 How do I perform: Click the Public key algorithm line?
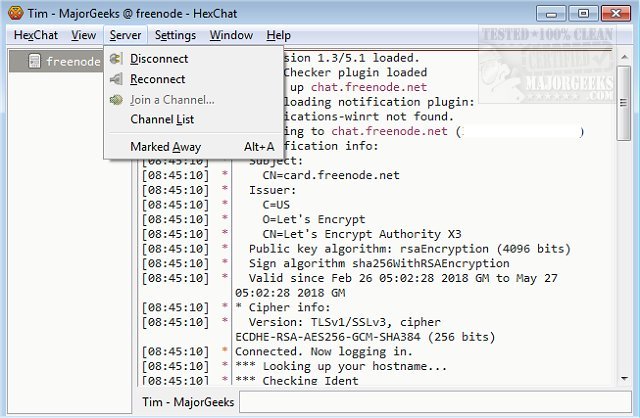click(409, 249)
